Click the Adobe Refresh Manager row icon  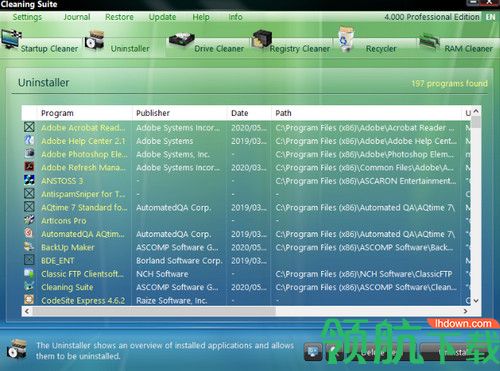(29, 166)
